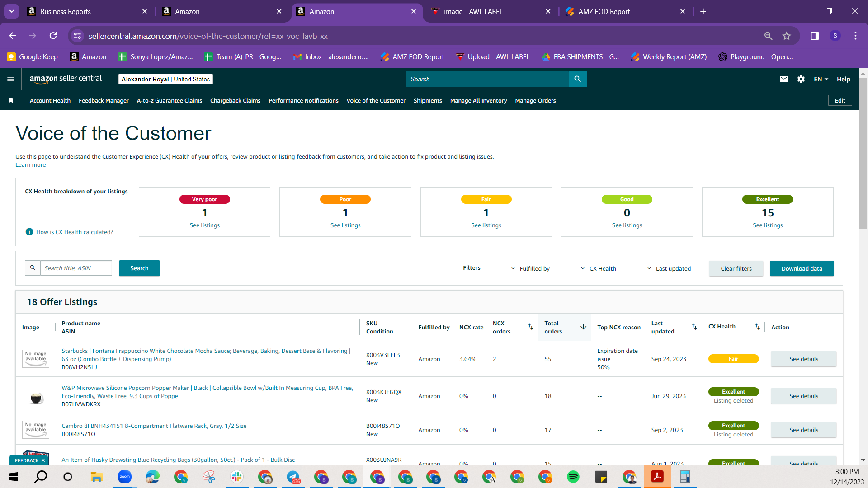Click the Alexander Royal account switcher

[x=165, y=79]
